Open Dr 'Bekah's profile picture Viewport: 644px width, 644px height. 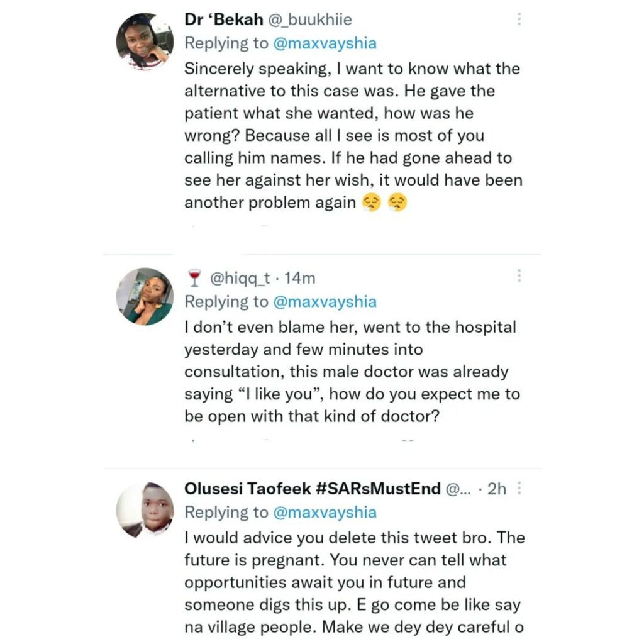click(145, 41)
